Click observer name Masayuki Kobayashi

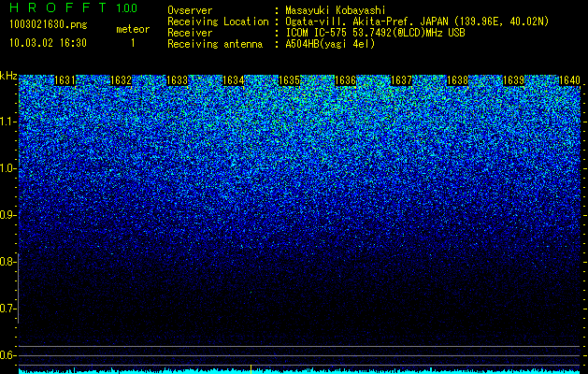[336, 11]
